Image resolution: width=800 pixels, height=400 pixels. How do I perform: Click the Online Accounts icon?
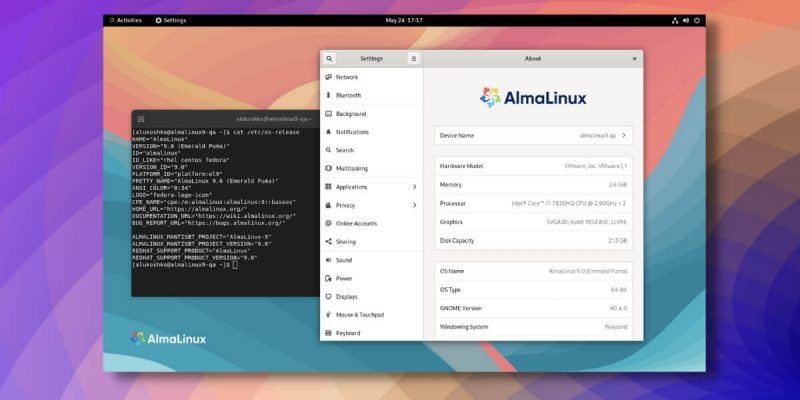tap(328, 223)
